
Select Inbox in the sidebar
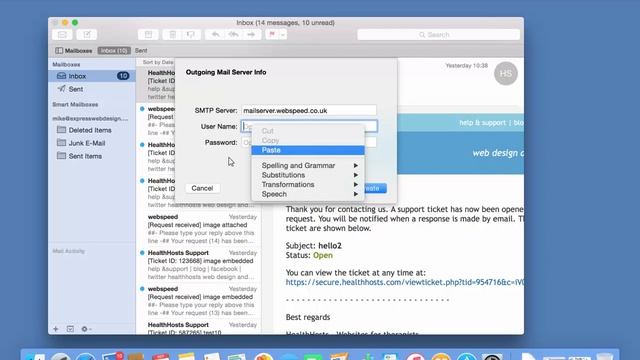tap(92, 76)
